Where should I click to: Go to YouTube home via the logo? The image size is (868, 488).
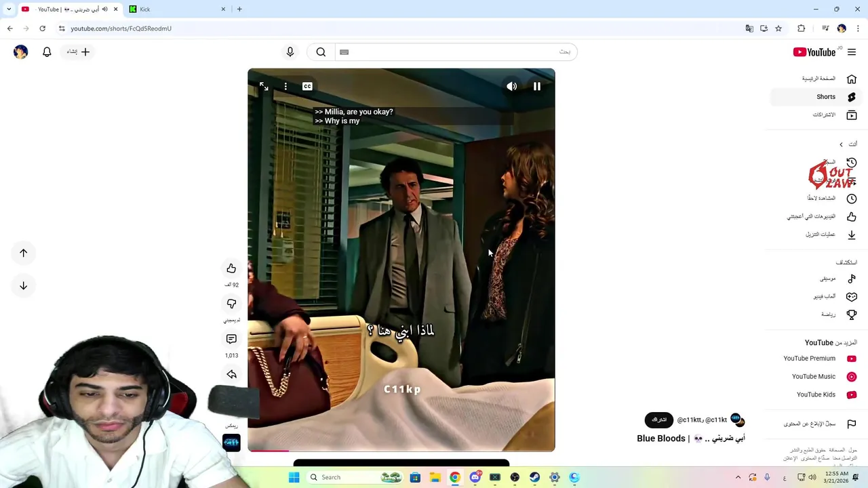(814, 52)
